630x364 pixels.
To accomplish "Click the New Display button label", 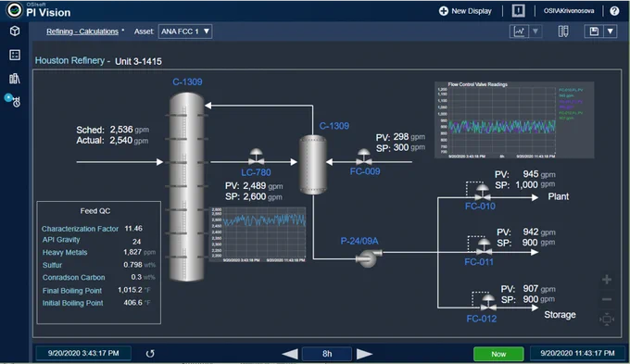I will click(x=472, y=11).
